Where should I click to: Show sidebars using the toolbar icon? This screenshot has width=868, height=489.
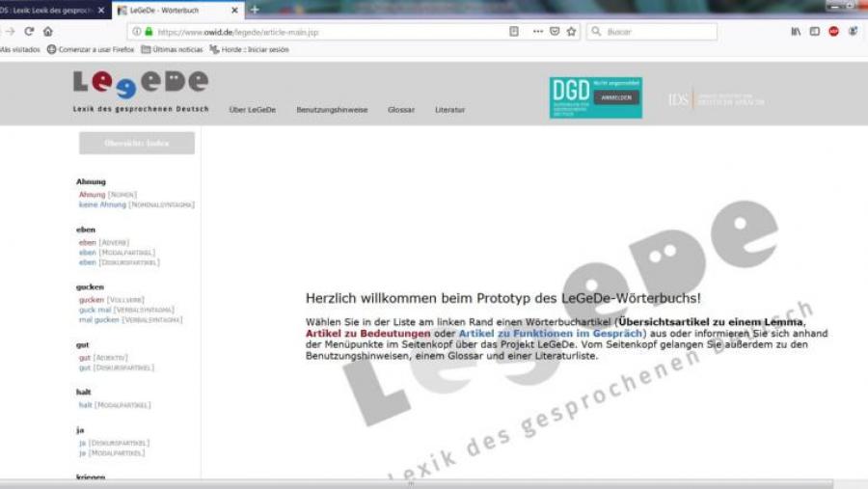[x=815, y=31]
